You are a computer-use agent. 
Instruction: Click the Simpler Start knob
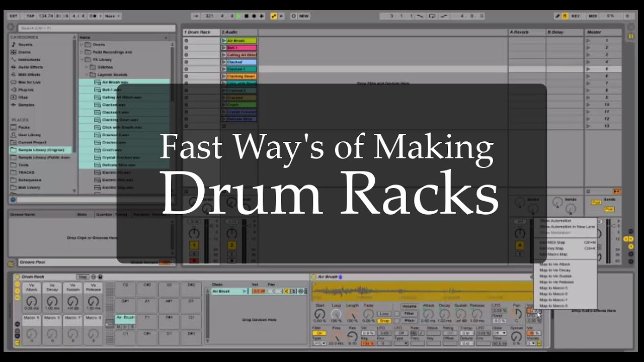click(319, 314)
